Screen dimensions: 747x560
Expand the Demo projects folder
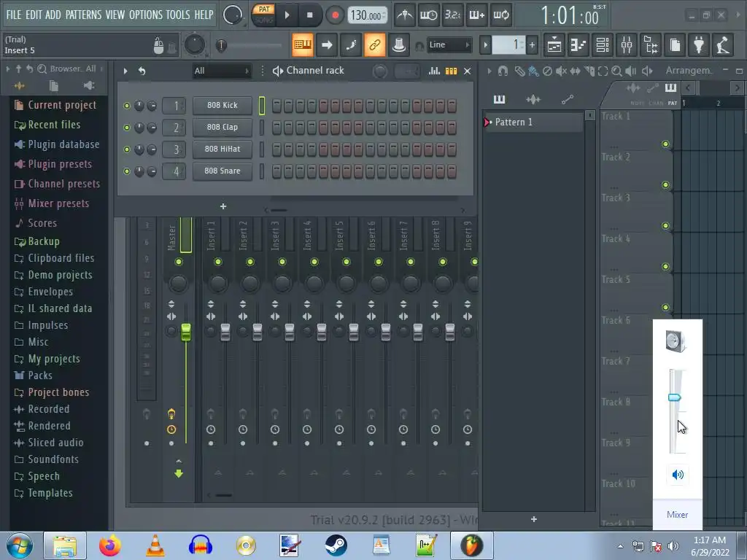(x=60, y=275)
